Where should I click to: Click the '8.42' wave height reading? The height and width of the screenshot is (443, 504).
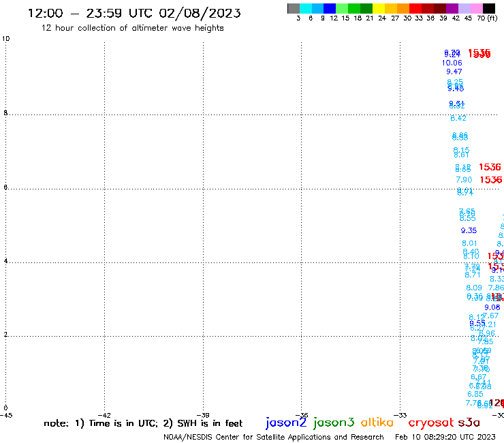pos(458,118)
